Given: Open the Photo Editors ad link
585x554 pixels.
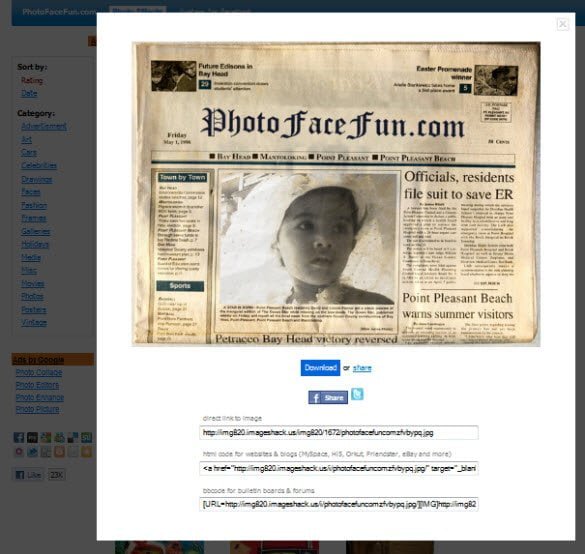Looking at the screenshot, I should 37,385.
